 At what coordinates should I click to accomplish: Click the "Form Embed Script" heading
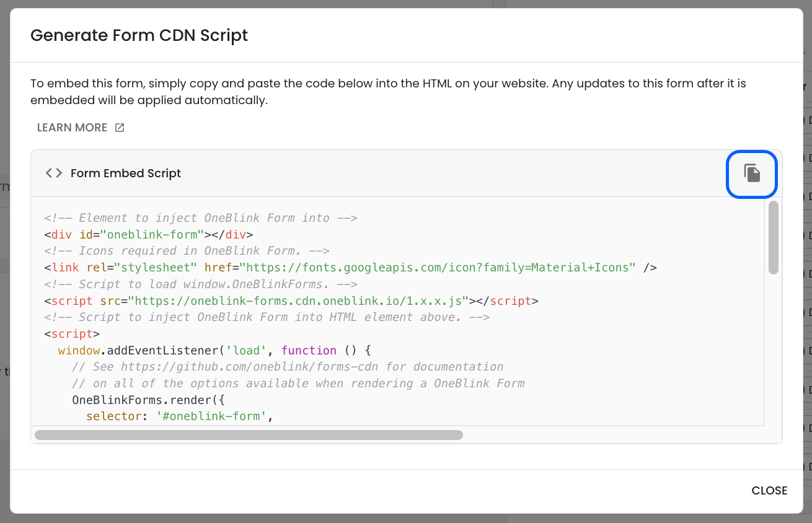[126, 174]
